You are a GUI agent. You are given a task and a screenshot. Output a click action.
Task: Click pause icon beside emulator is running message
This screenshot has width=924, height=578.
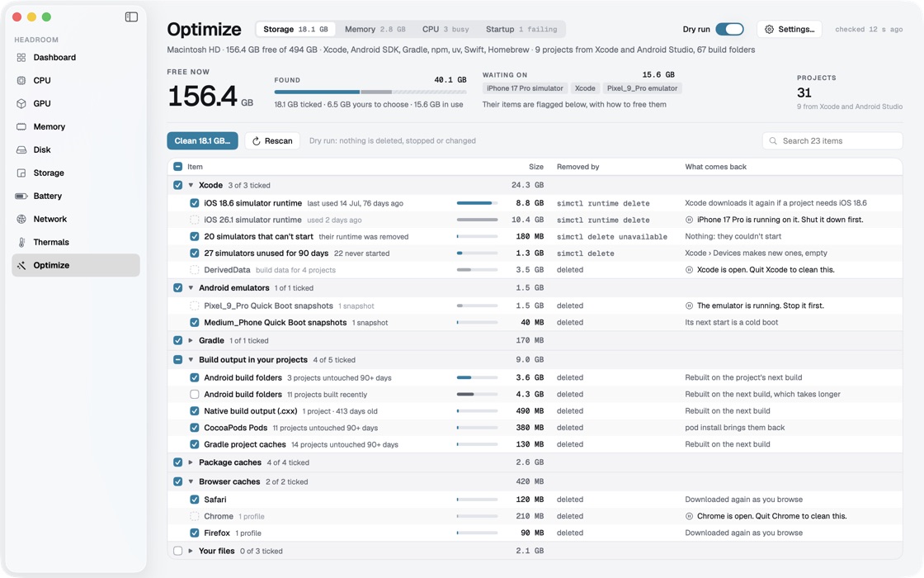click(x=689, y=306)
